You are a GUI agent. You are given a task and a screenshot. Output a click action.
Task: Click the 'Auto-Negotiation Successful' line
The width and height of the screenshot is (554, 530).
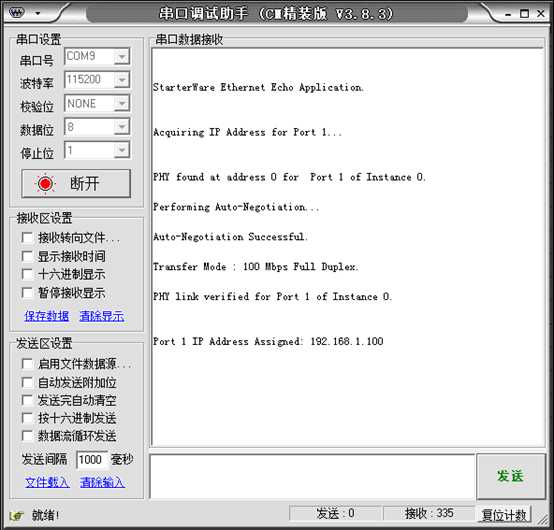230,237
